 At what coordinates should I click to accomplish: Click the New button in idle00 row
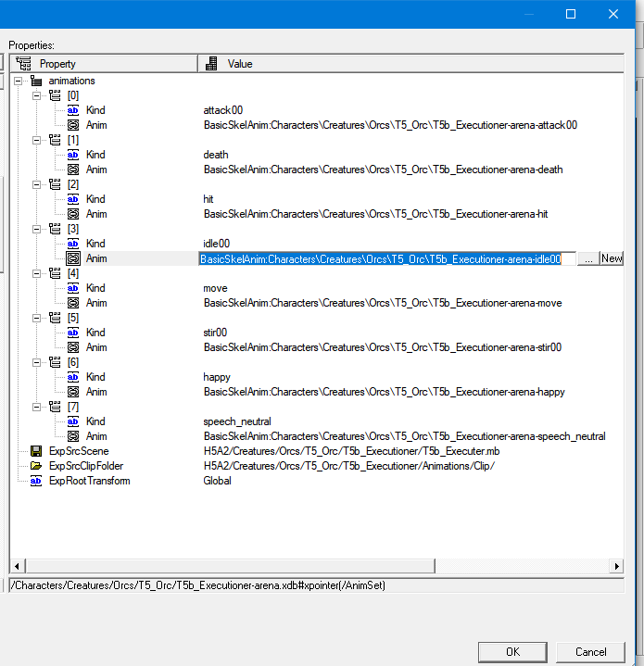(612, 258)
